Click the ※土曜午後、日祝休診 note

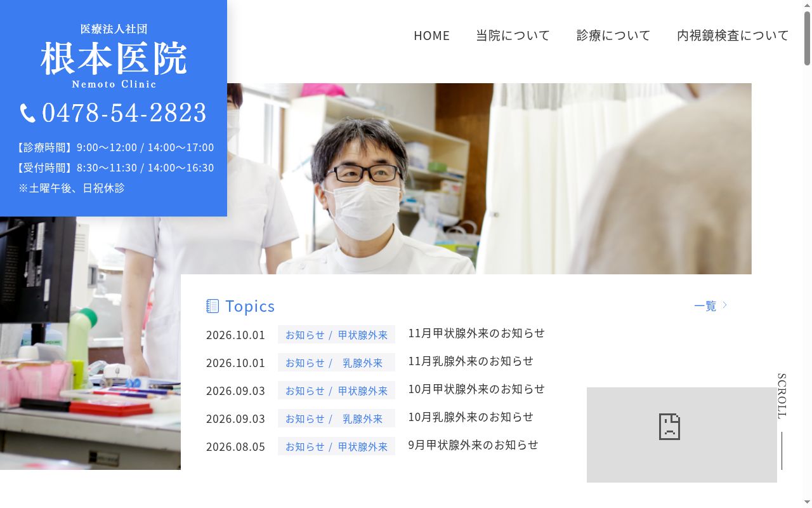point(72,188)
